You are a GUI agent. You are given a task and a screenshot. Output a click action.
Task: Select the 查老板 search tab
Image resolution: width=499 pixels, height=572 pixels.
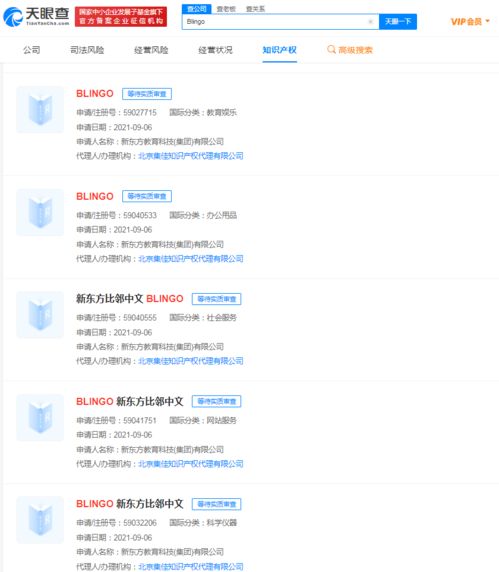point(226,9)
